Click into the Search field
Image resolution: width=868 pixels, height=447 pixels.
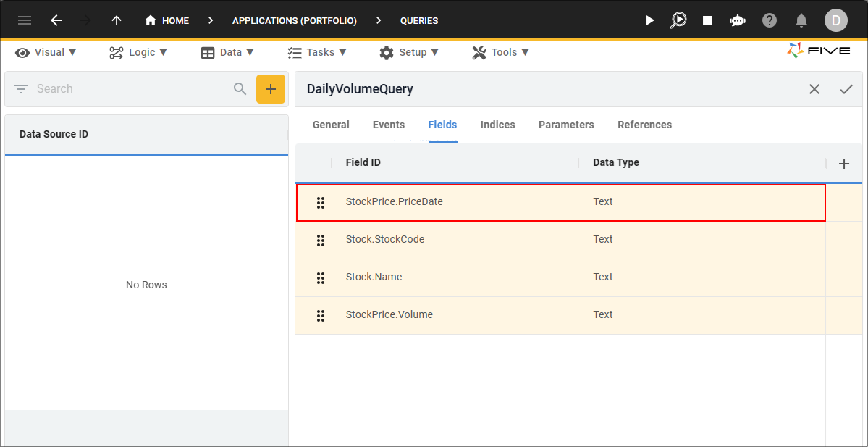tap(130, 88)
